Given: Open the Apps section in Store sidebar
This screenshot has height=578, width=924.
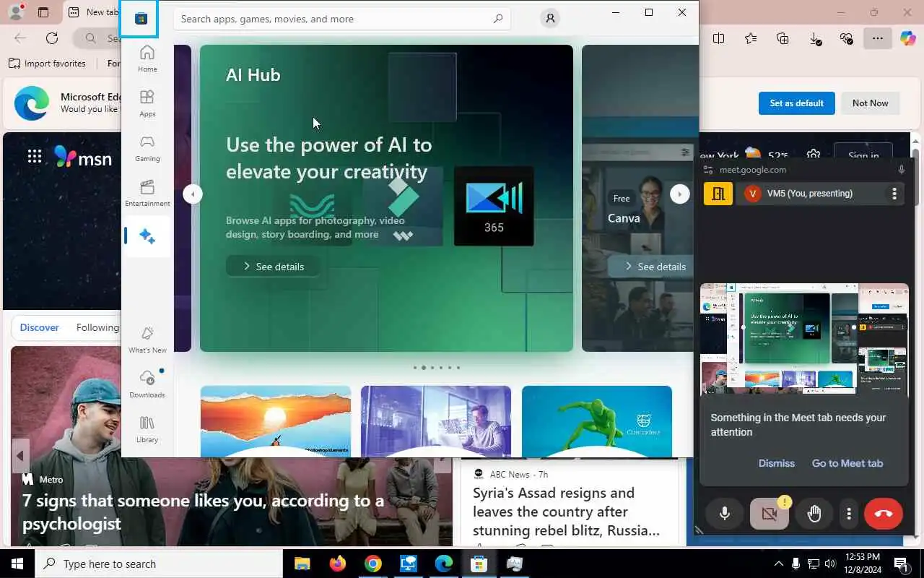Looking at the screenshot, I should pos(147,103).
